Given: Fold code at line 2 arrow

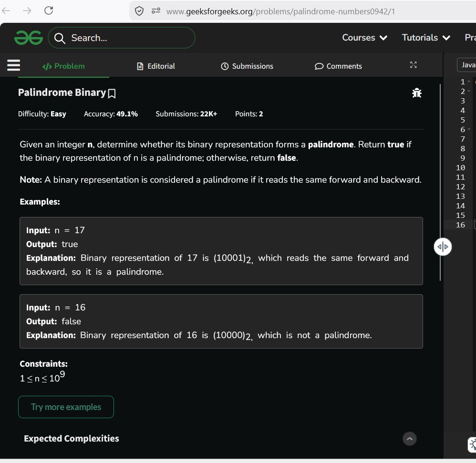Looking at the screenshot, I should point(469,91).
